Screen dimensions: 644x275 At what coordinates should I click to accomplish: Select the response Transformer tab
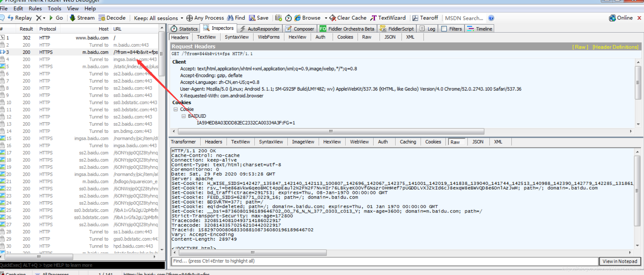coord(183,142)
